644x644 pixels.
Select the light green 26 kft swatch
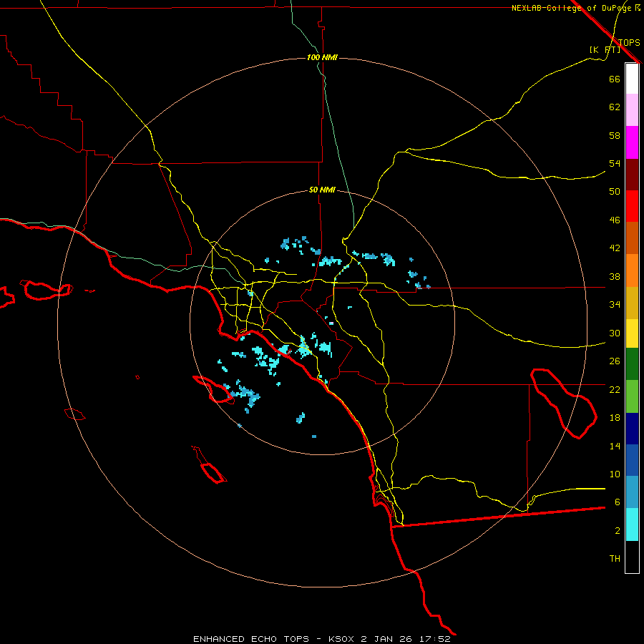click(632, 396)
